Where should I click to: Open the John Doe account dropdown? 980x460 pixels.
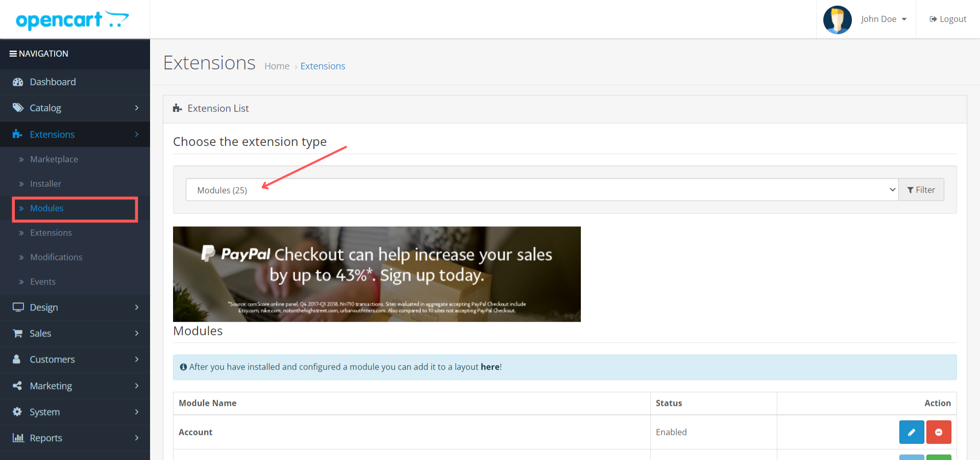coord(883,19)
